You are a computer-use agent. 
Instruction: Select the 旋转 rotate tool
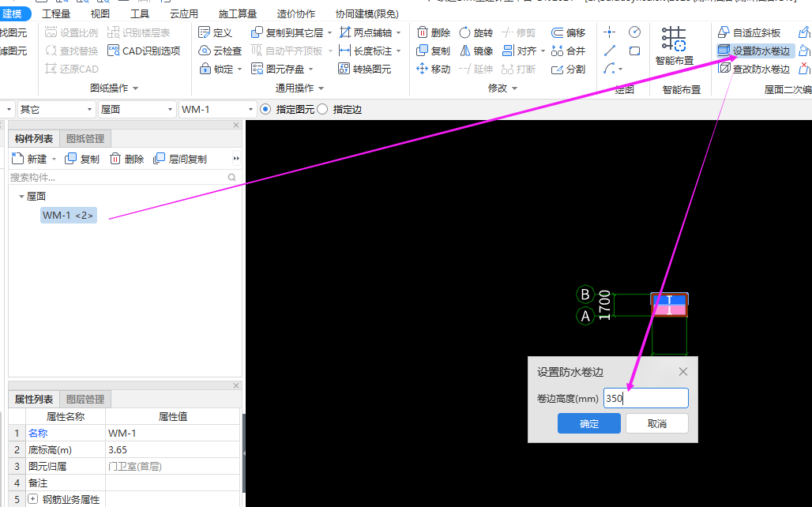[x=476, y=32]
